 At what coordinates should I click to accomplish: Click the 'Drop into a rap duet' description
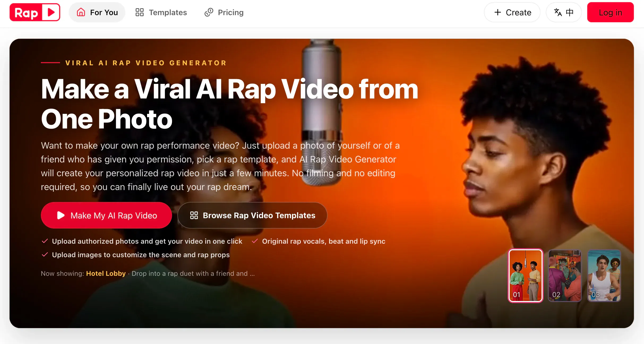pyautogui.click(x=193, y=273)
